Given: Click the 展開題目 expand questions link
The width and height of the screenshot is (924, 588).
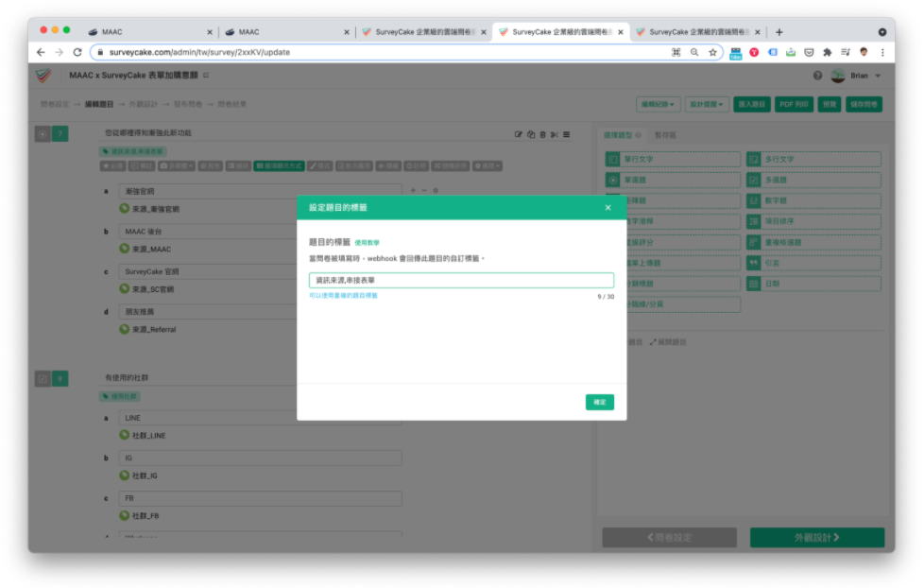Looking at the screenshot, I should point(668,342).
